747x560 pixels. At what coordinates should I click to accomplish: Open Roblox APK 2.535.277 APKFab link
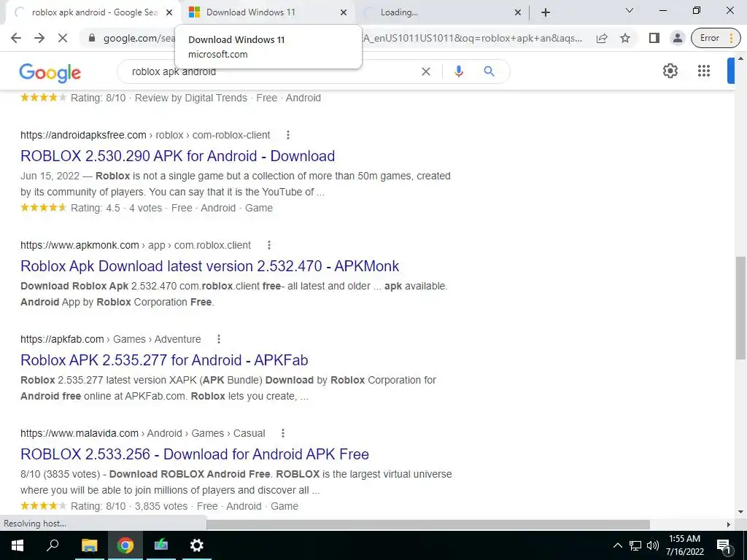coord(164,360)
